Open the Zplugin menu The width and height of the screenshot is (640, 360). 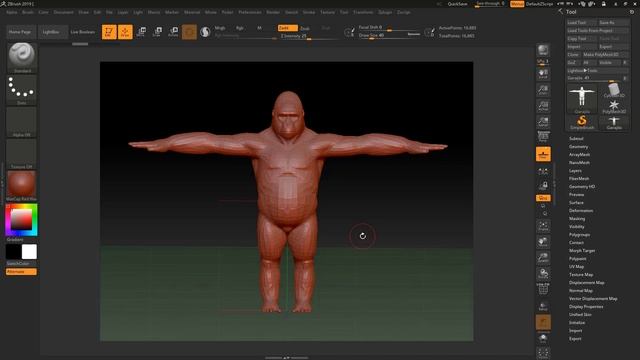coord(385,12)
